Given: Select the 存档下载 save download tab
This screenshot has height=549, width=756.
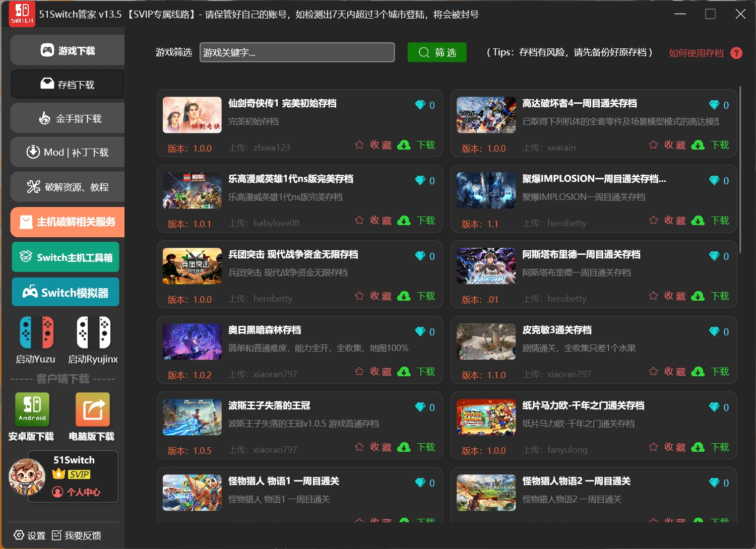Looking at the screenshot, I should 68,84.
